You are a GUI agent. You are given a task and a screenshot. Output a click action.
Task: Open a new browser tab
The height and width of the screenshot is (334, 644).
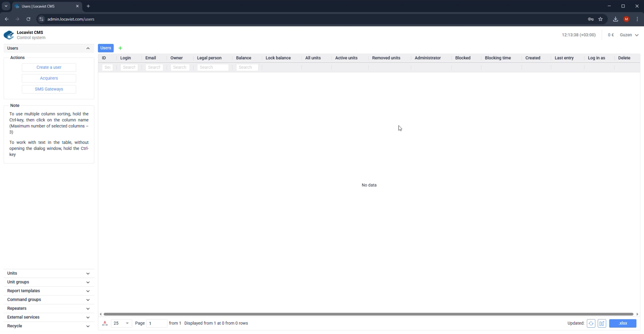[88, 6]
